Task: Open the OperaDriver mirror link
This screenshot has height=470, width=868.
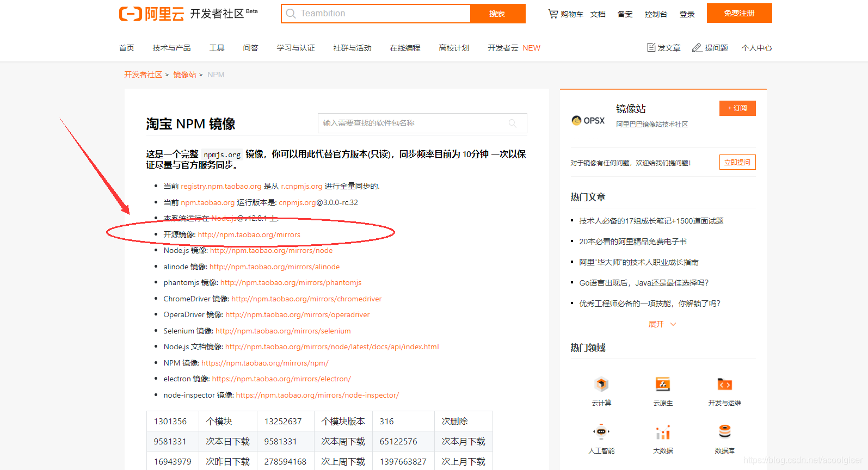Action: point(298,314)
